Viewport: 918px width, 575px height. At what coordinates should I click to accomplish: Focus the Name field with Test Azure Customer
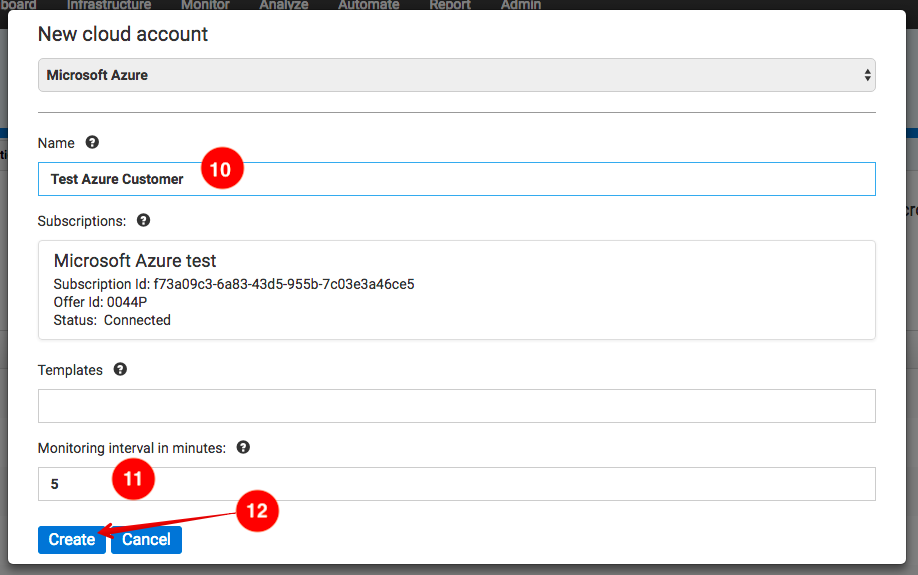click(457, 179)
